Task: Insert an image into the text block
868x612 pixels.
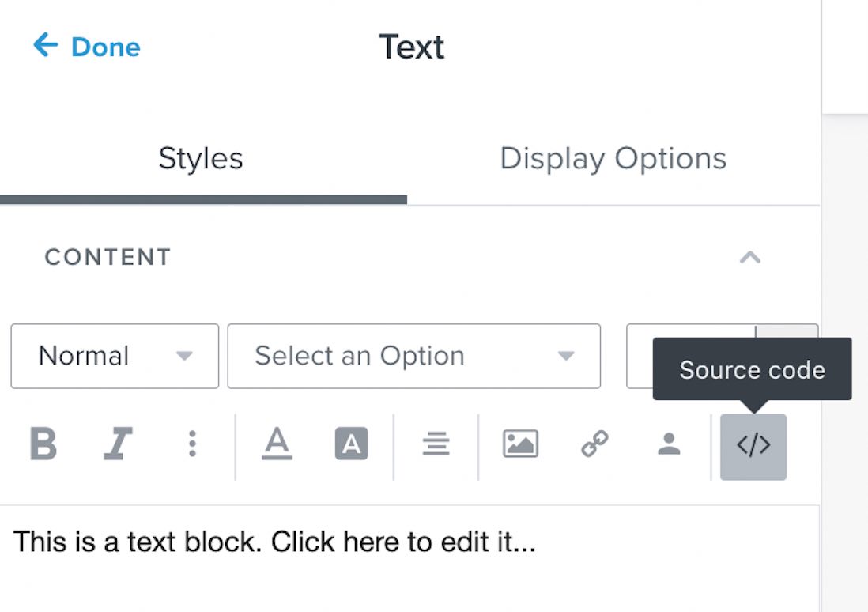Action: click(x=519, y=445)
